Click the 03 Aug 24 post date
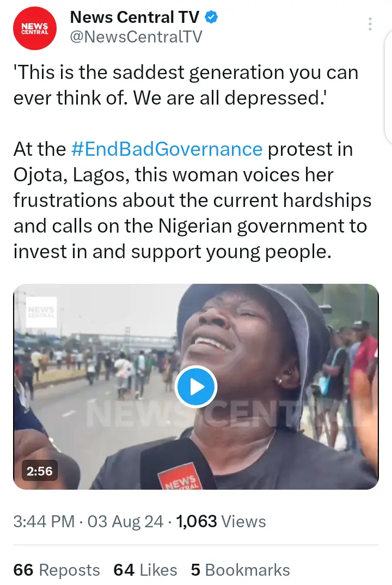392x585 pixels. [125, 522]
